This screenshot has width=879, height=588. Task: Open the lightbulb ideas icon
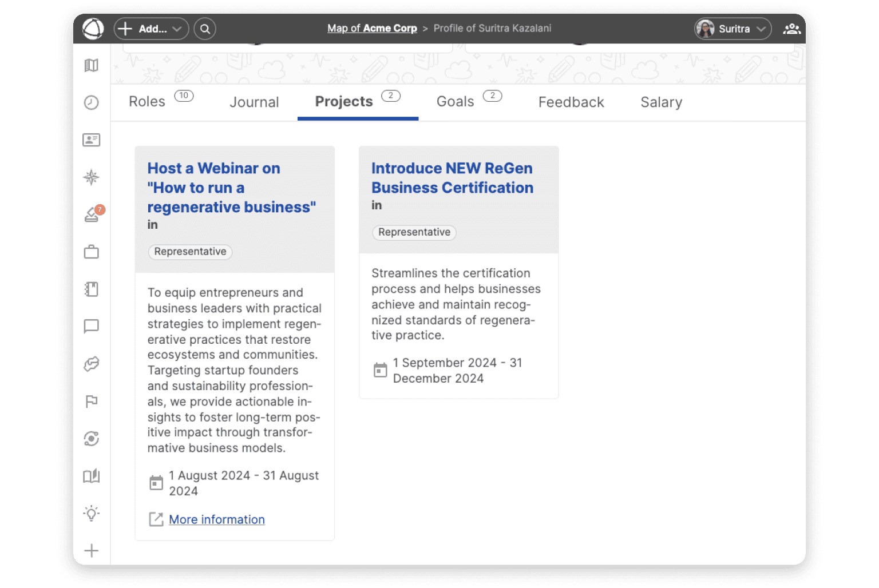coord(92,513)
